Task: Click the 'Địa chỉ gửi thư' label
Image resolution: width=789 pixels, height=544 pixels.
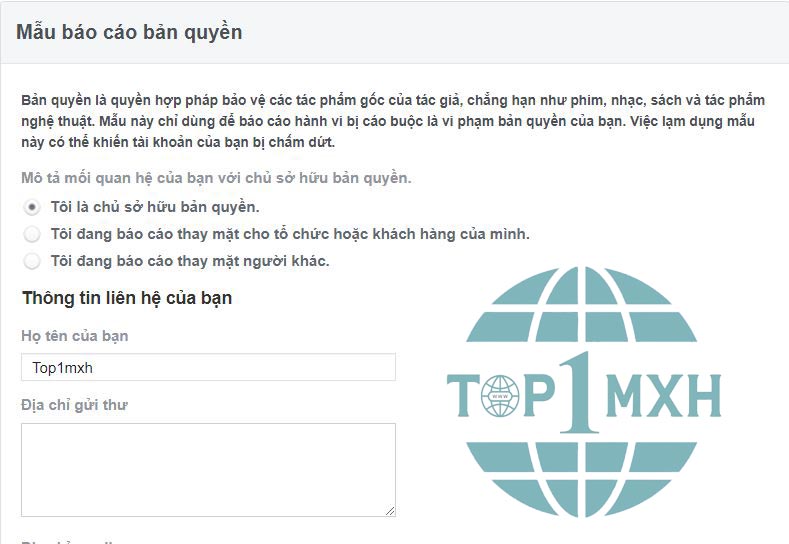Action: coord(74,405)
